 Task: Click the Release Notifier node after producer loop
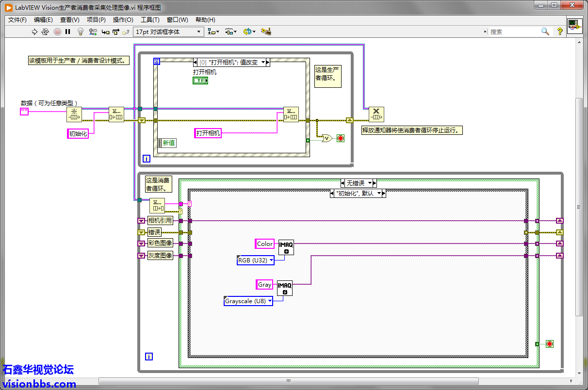(x=376, y=114)
